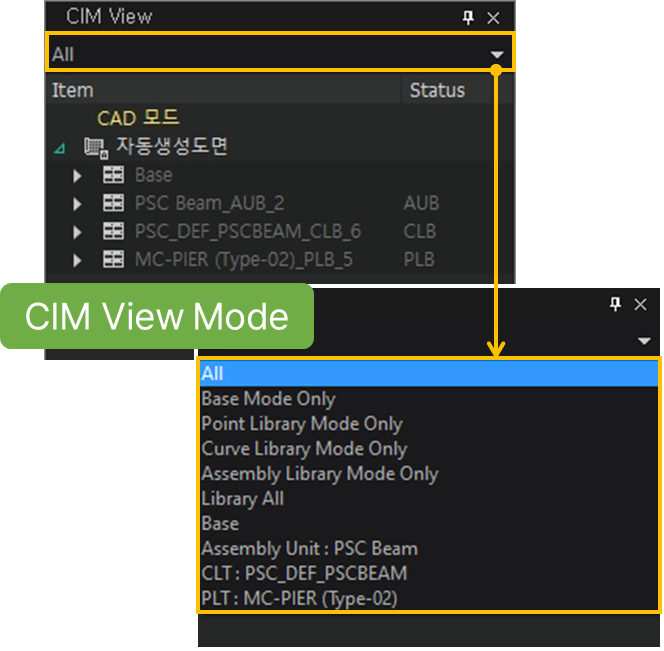Select MC-PIER (Type-02)_PLB_5 tree item
The height and width of the screenshot is (651, 664).
point(243,260)
